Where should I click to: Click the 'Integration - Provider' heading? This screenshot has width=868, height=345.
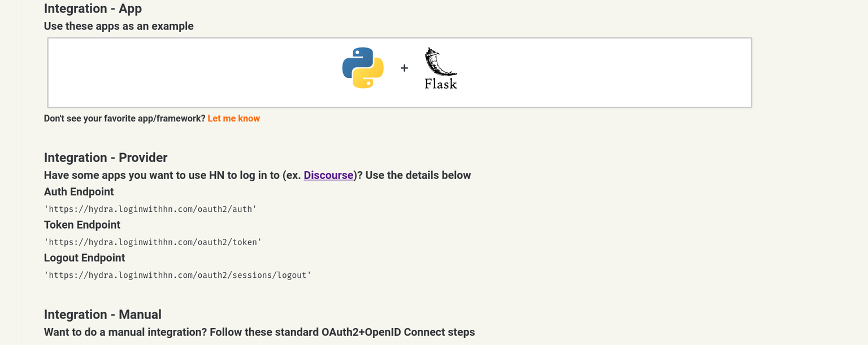106,158
